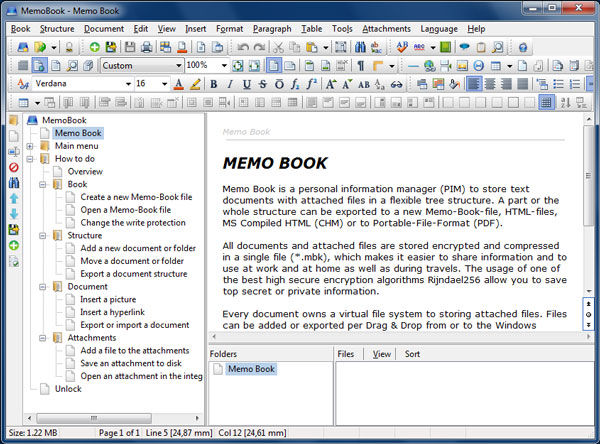This screenshot has height=444, width=600.
Task: Click the tree panel horizontal scrollbar thumb
Action: coord(94,418)
